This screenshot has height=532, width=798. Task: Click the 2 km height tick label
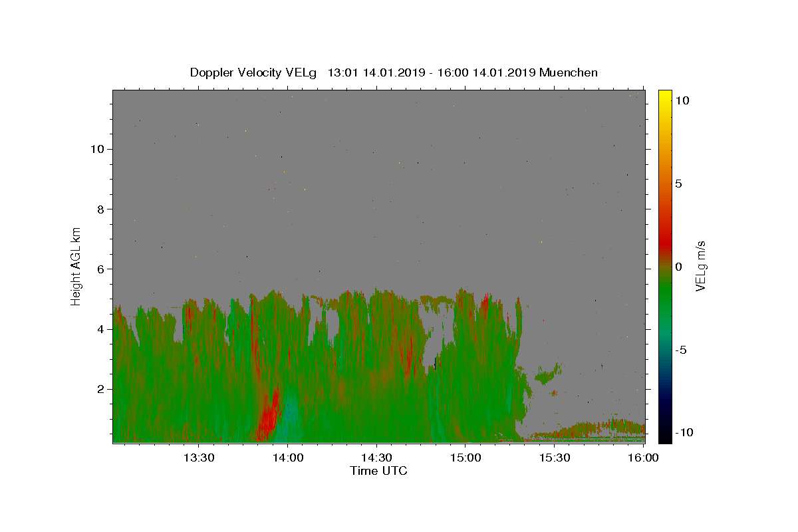click(x=100, y=389)
